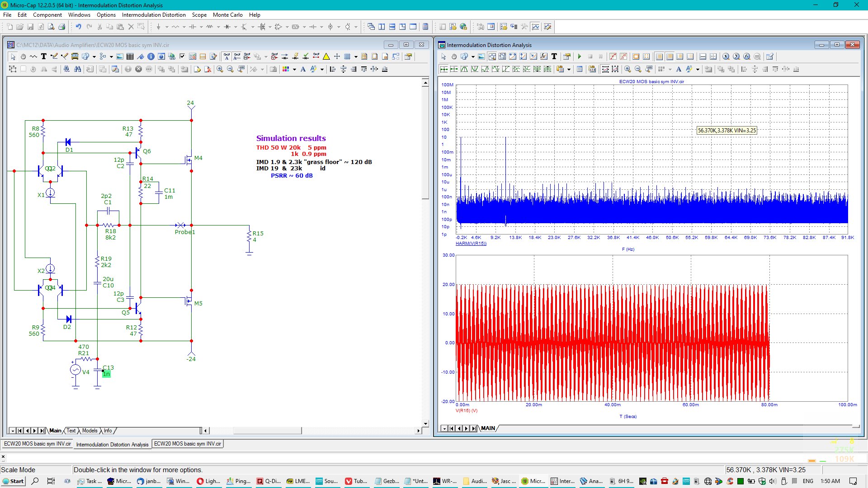Click the Open file folder icon
Viewport: 868px width, 488px height.
point(20,27)
